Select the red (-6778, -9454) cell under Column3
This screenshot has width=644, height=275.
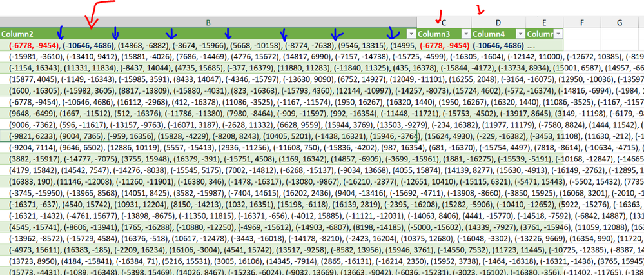(x=445, y=45)
